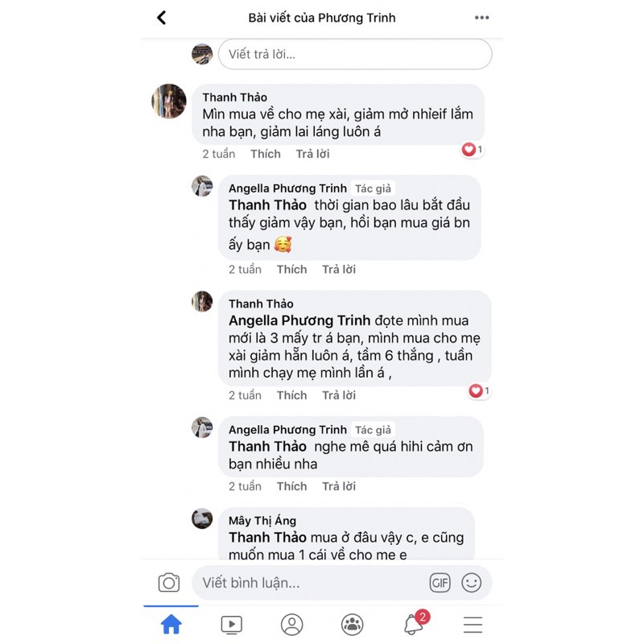Tap the camera icon beside comment box
Image resolution: width=644 pixels, height=644 pixels.
click(x=169, y=582)
